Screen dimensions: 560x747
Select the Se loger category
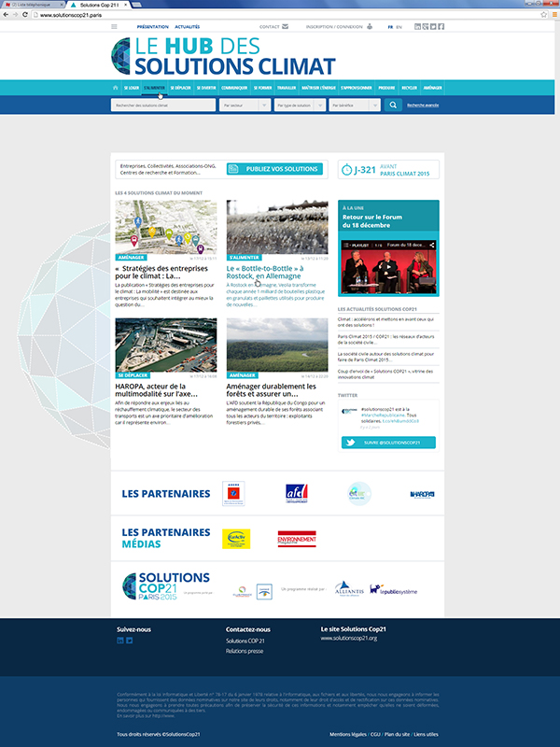tap(132, 88)
